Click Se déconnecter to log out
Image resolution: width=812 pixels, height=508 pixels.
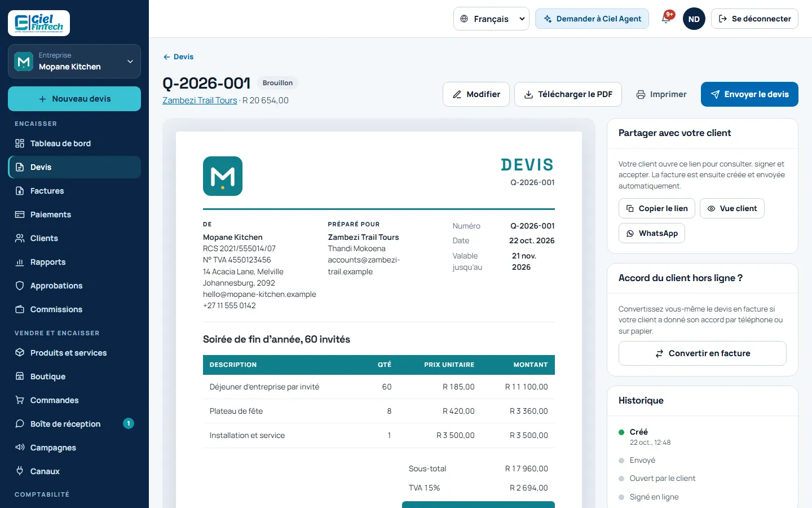[x=754, y=19]
